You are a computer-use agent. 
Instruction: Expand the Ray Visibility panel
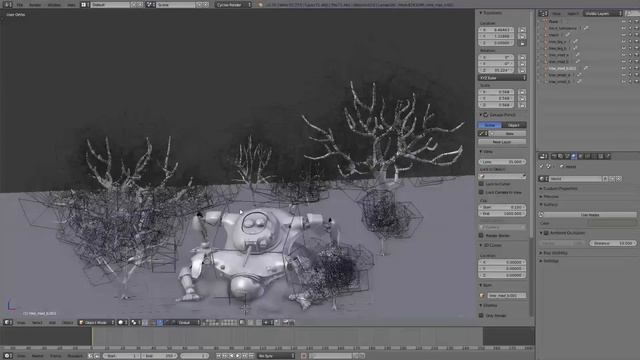pos(554,253)
